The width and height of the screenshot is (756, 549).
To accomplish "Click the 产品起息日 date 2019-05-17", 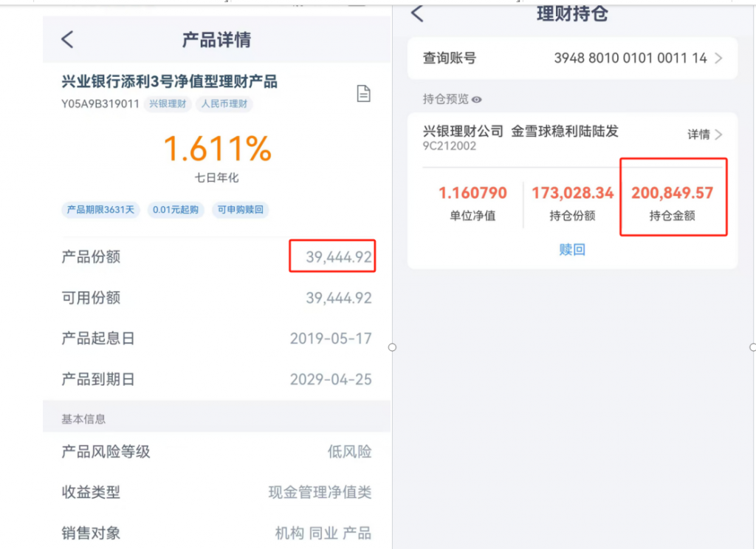I will [x=331, y=338].
